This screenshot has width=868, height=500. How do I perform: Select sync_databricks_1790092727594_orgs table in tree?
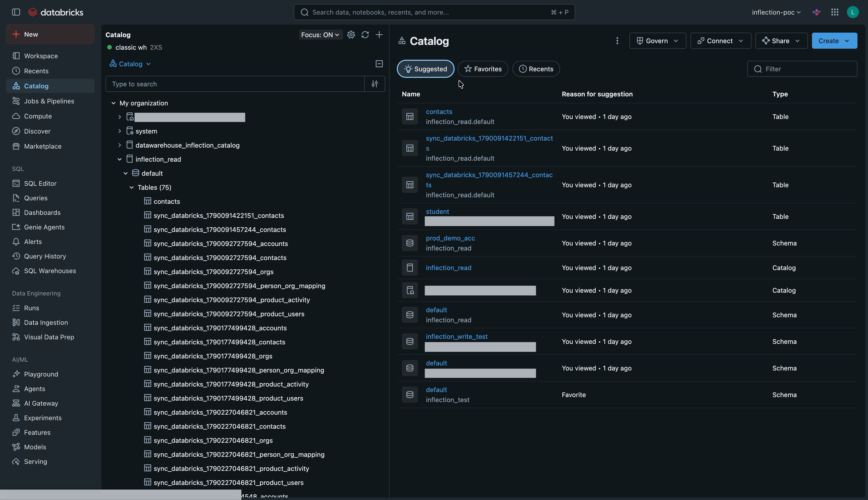[x=213, y=272]
